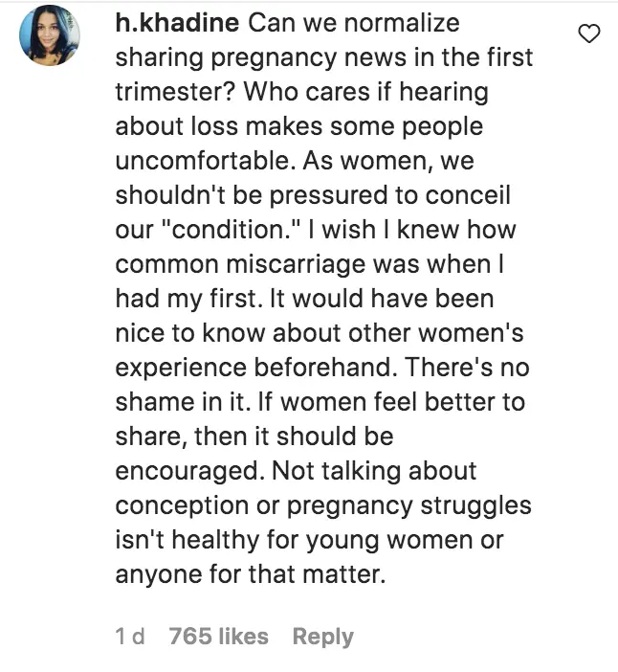Screen dimensions: 618x672
Task: View the 765 likes list
Action: coord(218,636)
